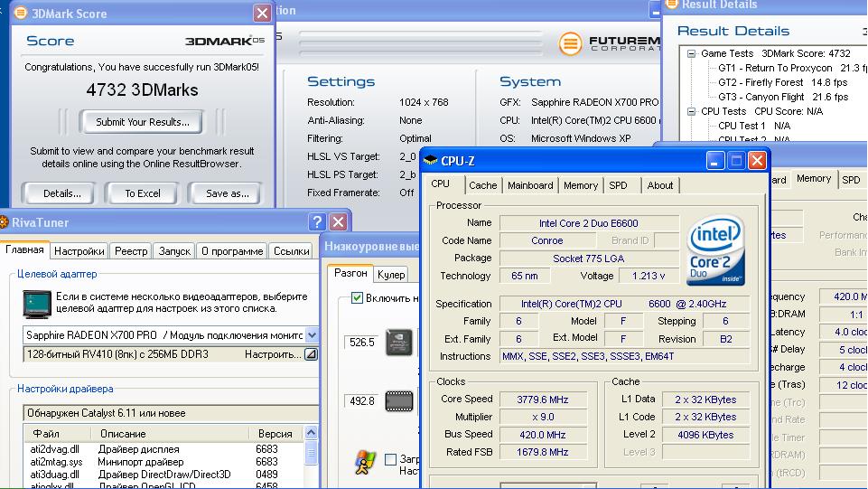Click the monitor icon in the target adapter section
This screenshot has height=489, width=868.
(37, 304)
